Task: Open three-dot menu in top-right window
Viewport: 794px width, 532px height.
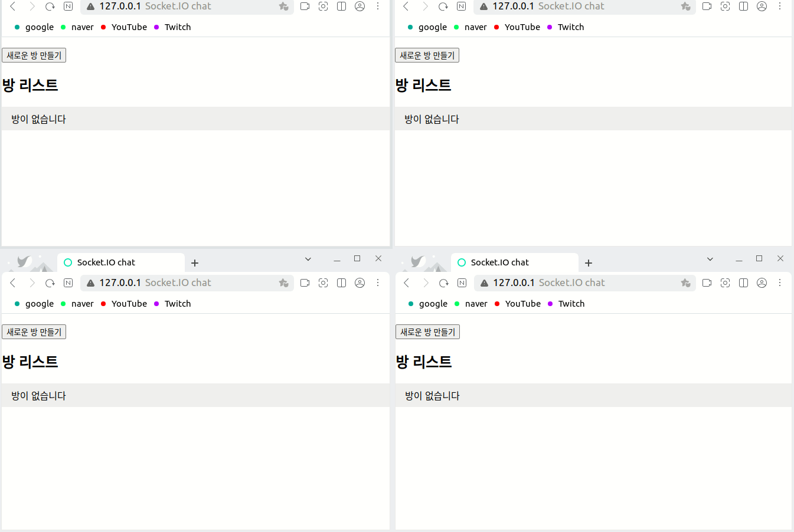Action: click(780, 6)
